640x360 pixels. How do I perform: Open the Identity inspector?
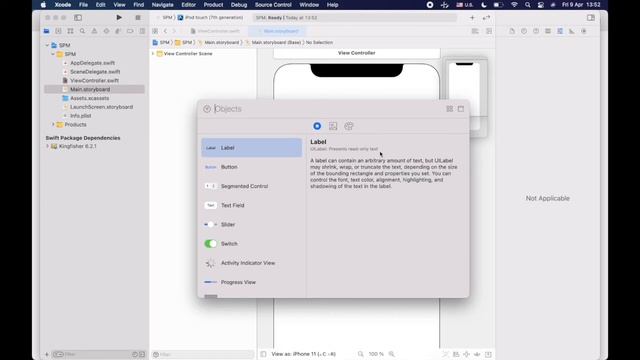(548, 31)
